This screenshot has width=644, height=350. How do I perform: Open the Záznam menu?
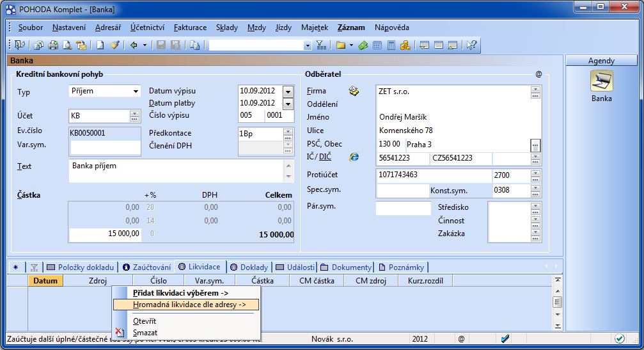(351, 28)
